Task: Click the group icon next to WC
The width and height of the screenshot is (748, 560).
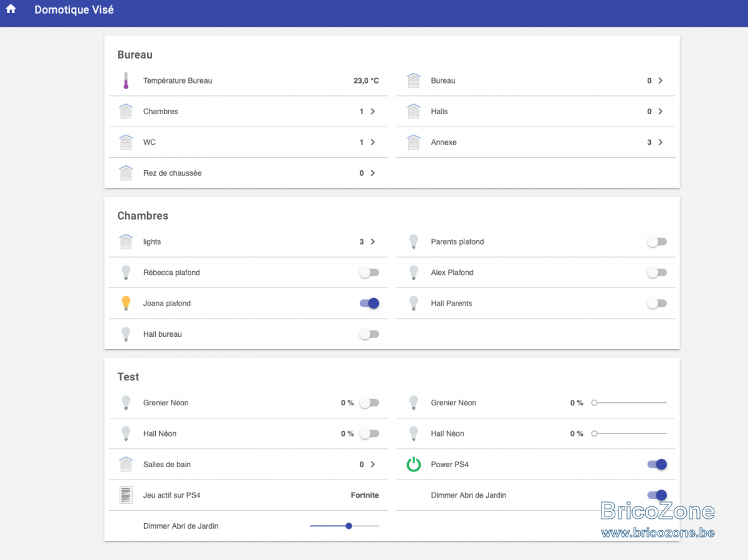Action: 126,142
